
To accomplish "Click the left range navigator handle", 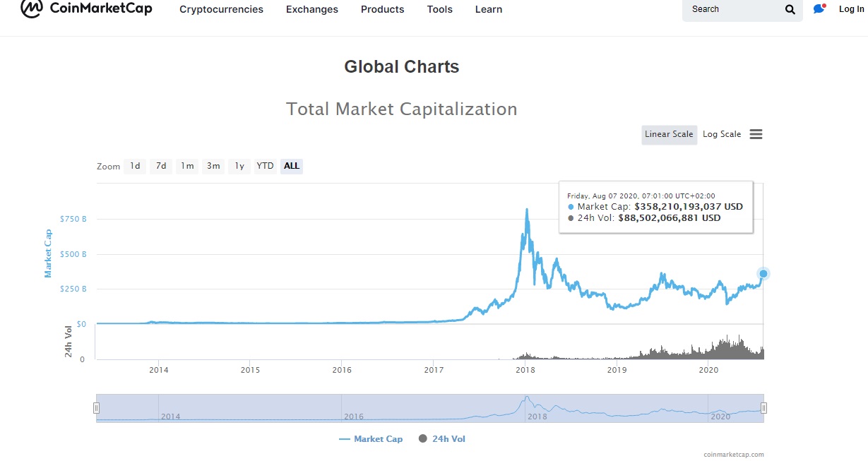I will point(97,408).
